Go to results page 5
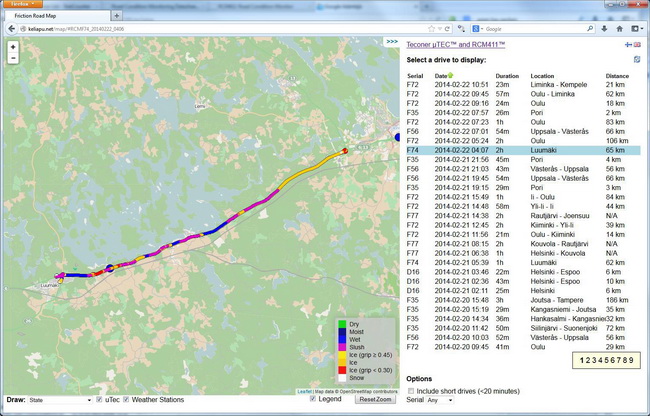This screenshot has width=650, height=416. (x=606, y=360)
